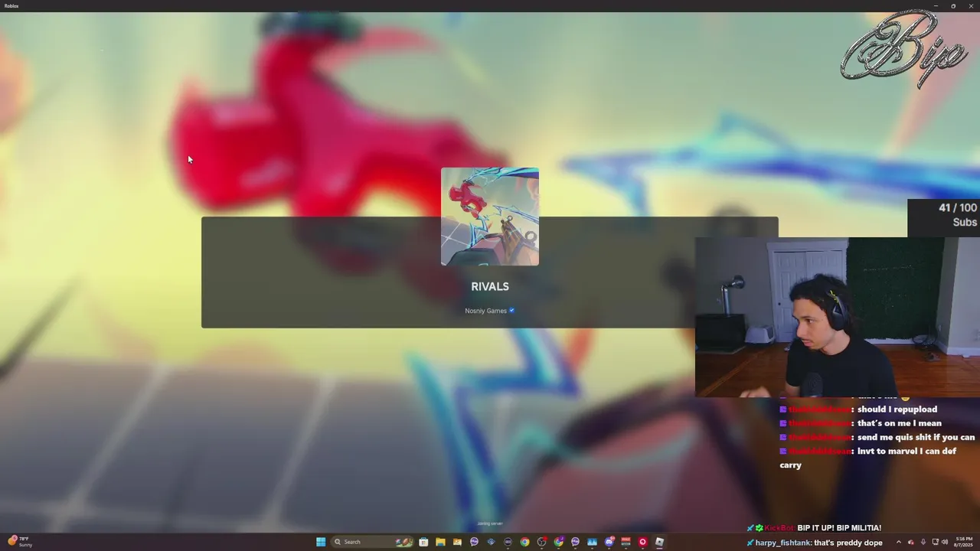Maximize the Roblox window
Viewport: 980px width, 551px height.
[953, 5]
